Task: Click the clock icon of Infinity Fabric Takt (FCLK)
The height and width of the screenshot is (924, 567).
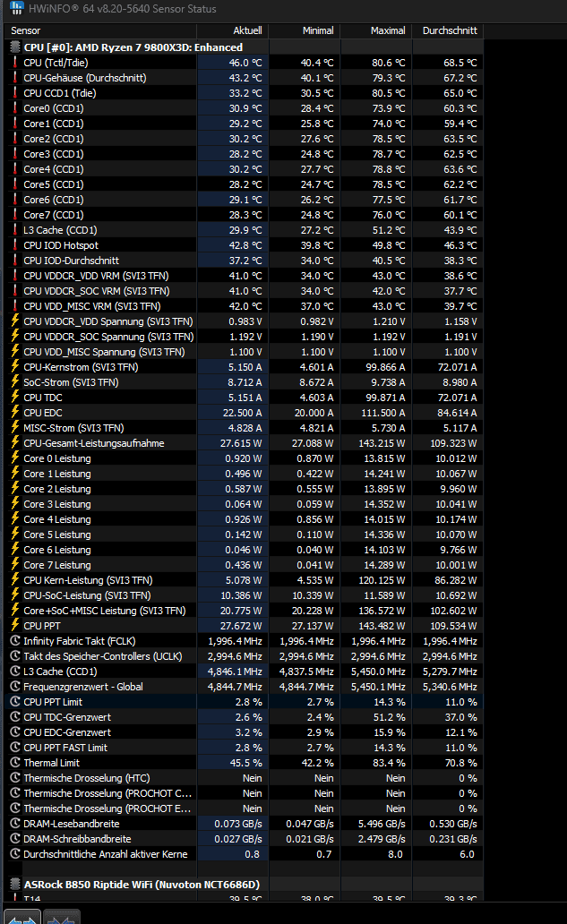Action: pos(15,640)
